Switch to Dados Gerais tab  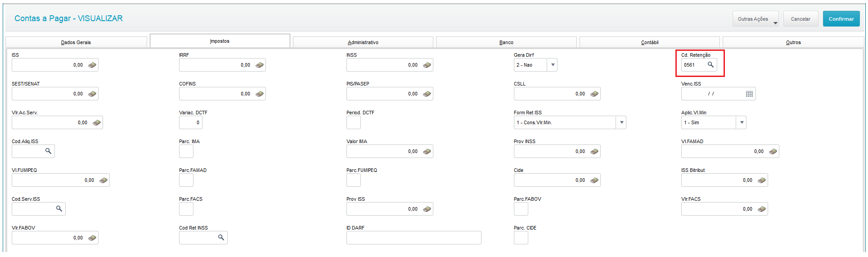[x=76, y=42]
